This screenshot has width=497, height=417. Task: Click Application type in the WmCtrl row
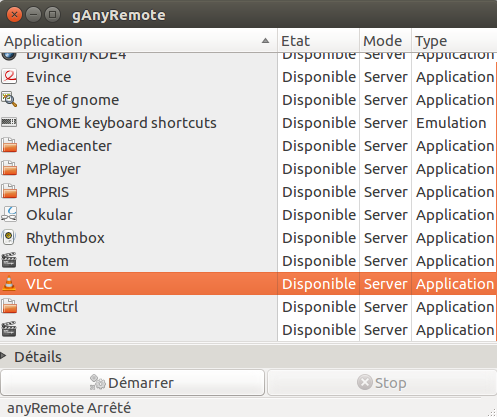point(455,307)
